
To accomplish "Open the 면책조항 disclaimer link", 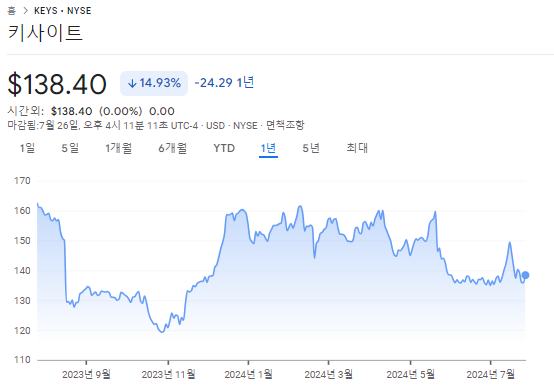I will coord(285,125).
